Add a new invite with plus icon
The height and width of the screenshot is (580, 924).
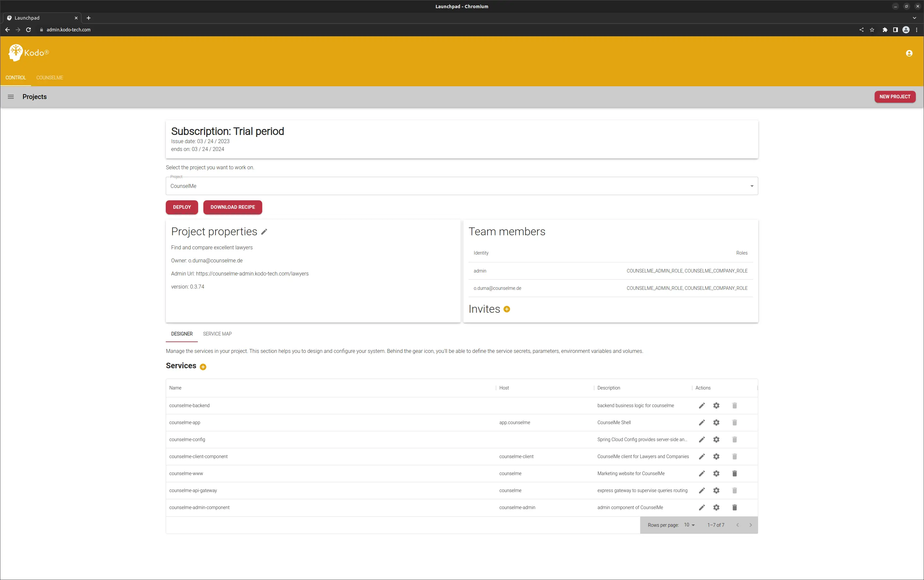506,309
